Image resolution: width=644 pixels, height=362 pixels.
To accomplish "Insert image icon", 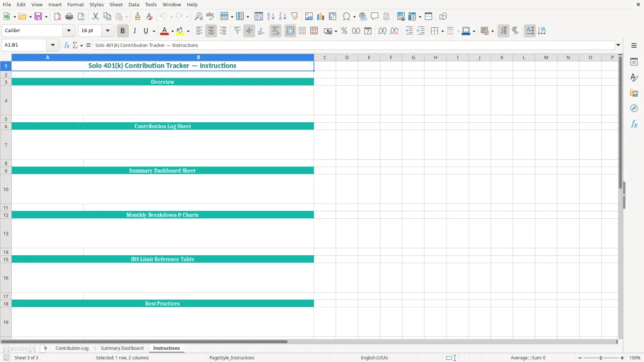I will click(309, 17).
